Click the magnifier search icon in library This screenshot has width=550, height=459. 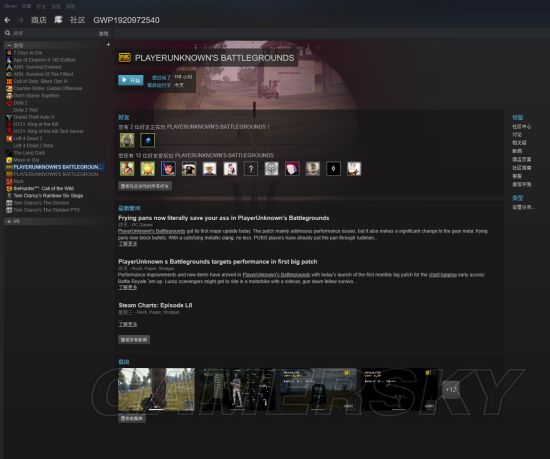coord(7,33)
